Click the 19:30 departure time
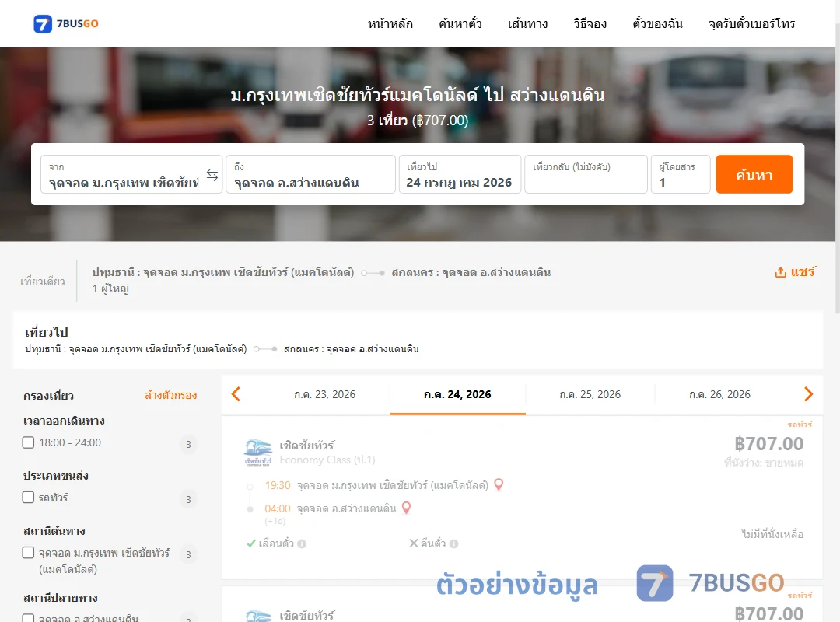 278,485
